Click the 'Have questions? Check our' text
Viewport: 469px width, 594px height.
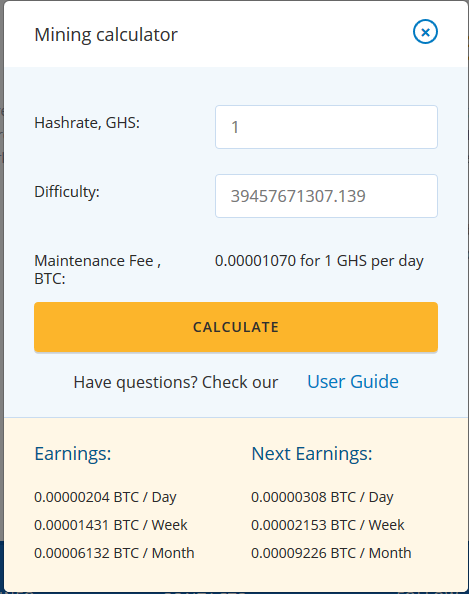[x=176, y=382]
